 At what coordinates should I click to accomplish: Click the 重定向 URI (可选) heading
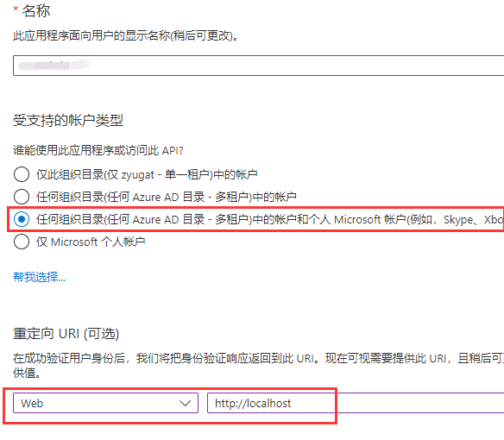(x=66, y=334)
